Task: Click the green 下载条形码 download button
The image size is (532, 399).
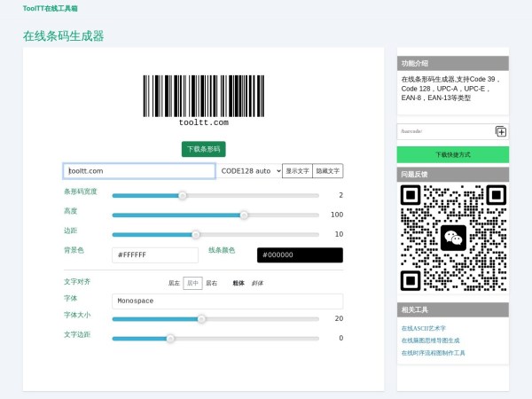Action: point(204,149)
